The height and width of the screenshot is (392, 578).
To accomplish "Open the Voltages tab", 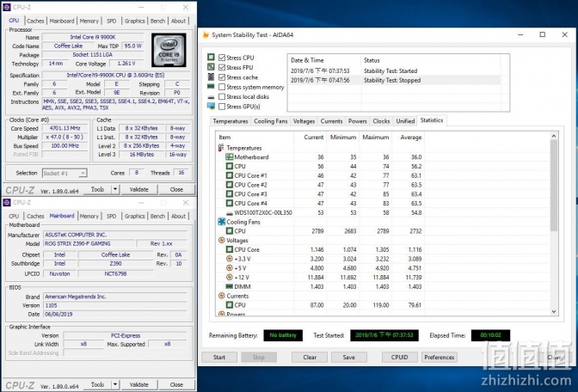I will tap(304, 121).
